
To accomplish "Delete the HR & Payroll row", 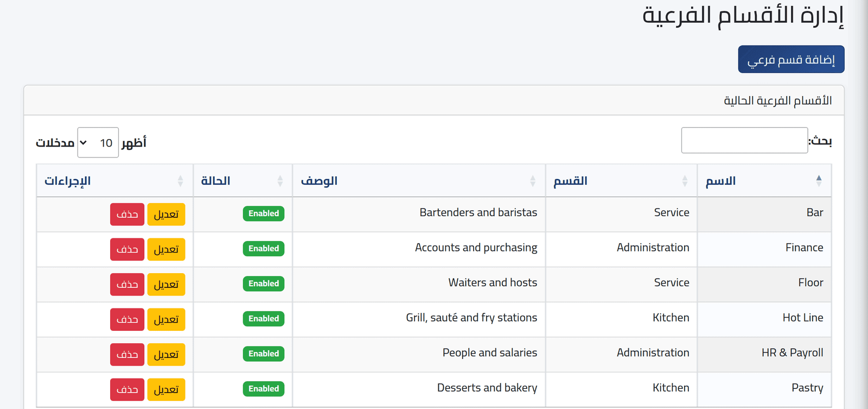I will (x=127, y=355).
